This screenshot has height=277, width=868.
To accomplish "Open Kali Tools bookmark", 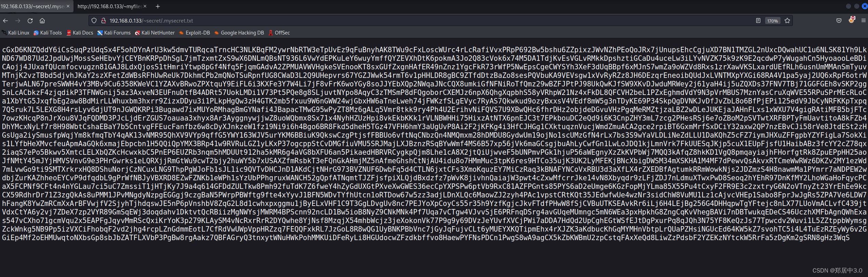I will (x=48, y=33).
